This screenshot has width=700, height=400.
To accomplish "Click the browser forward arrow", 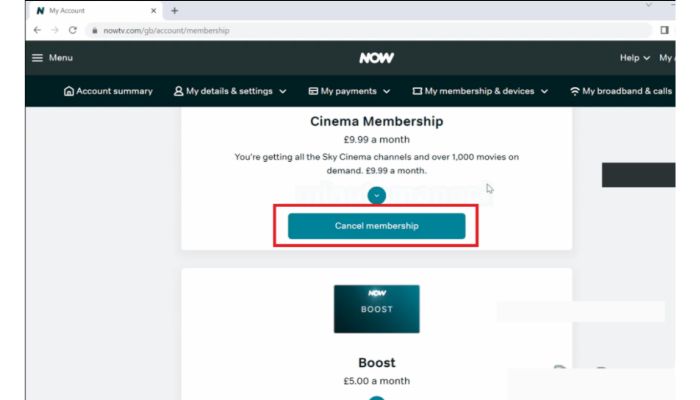I will click(55, 31).
